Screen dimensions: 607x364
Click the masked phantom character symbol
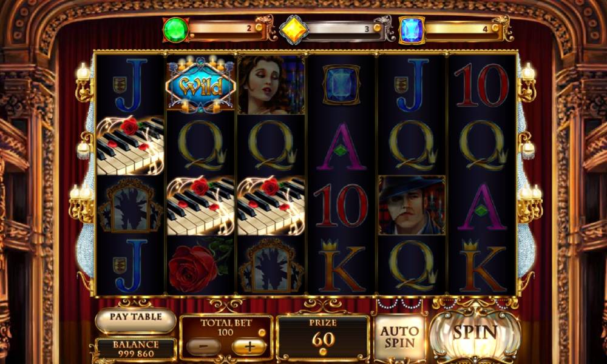(x=412, y=205)
